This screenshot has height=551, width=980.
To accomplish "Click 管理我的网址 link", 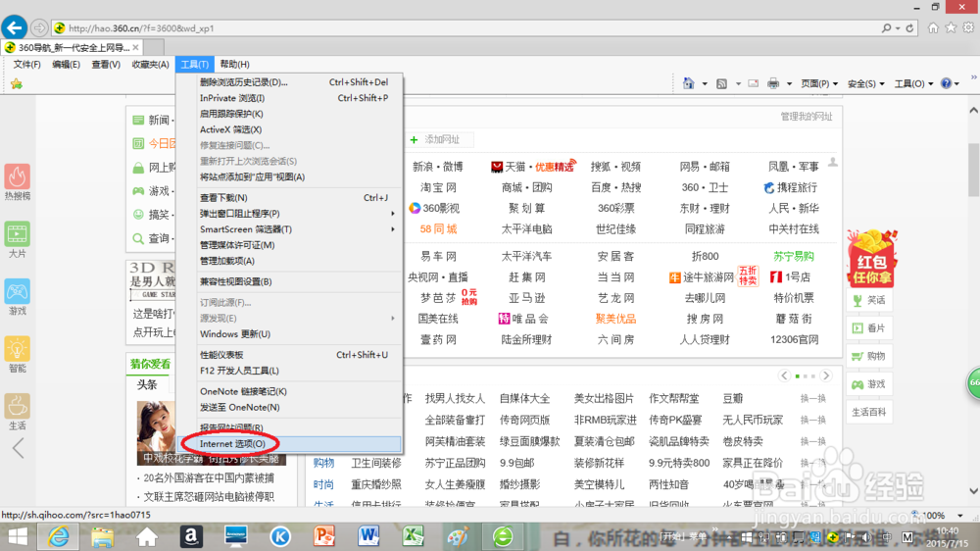I will 807,117.
